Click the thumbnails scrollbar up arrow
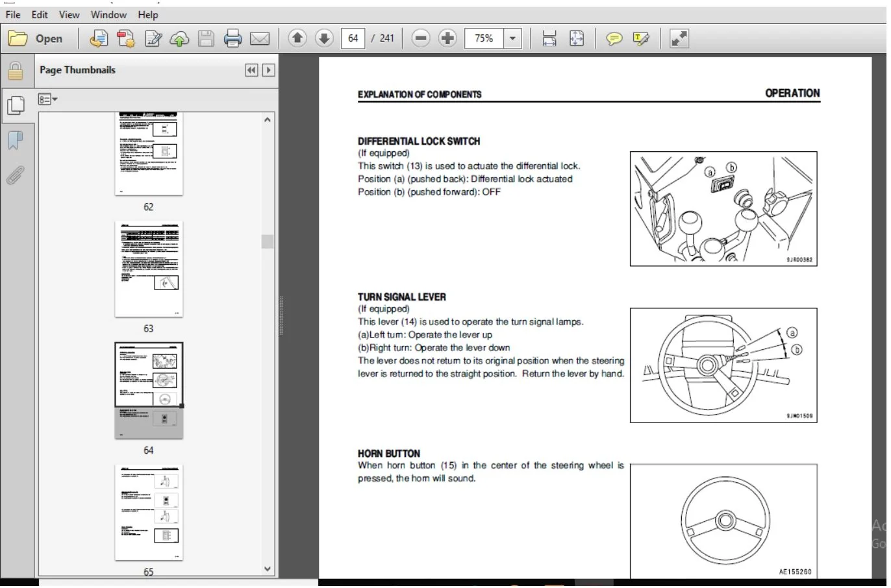 click(x=268, y=120)
